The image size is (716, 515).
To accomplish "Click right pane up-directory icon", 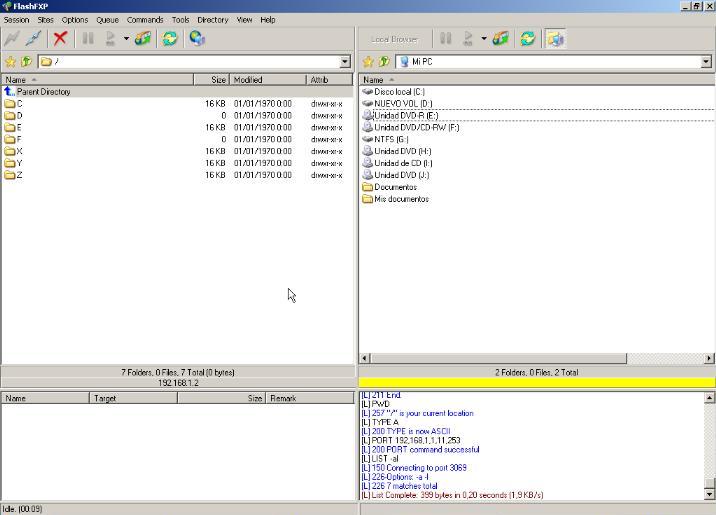I will 384,61.
